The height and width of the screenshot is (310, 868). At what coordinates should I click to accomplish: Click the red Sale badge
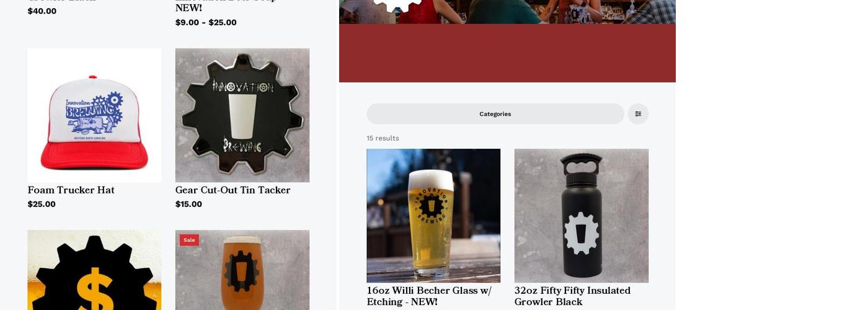click(189, 240)
